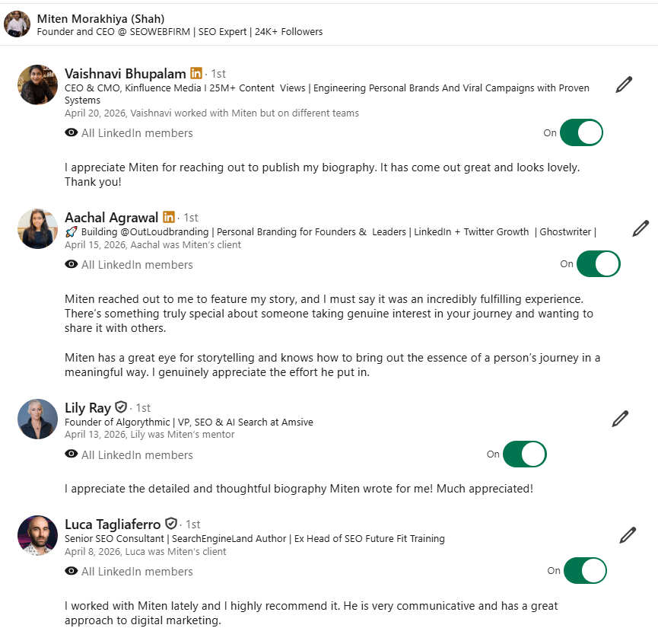Click verification badge beside Luca Tagliaferro
Image resolution: width=658 pixels, height=644 pixels.
[x=171, y=524]
